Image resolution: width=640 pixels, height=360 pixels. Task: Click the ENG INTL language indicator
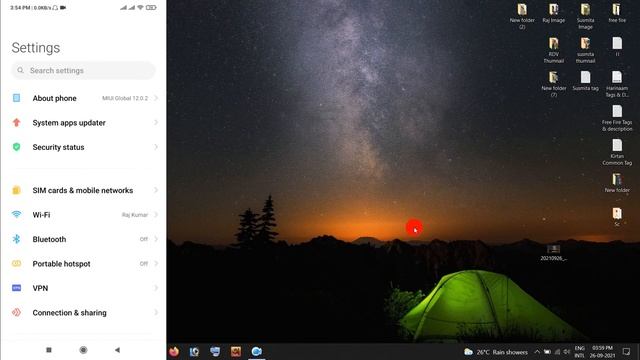[580, 351]
